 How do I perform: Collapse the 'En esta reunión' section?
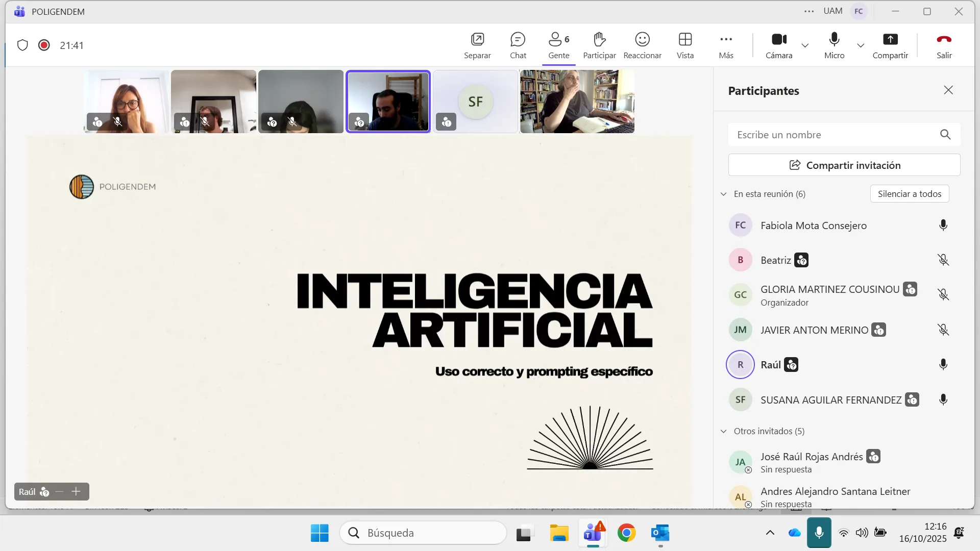[723, 194]
